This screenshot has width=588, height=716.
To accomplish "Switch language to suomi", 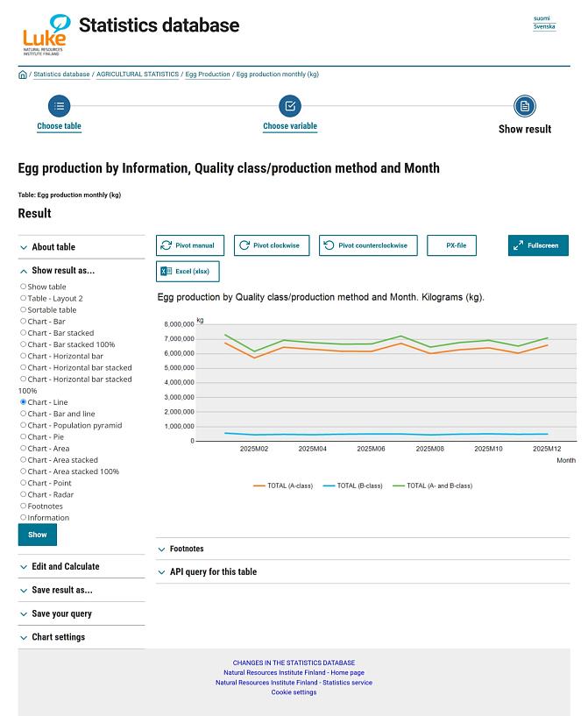I will point(542,18).
